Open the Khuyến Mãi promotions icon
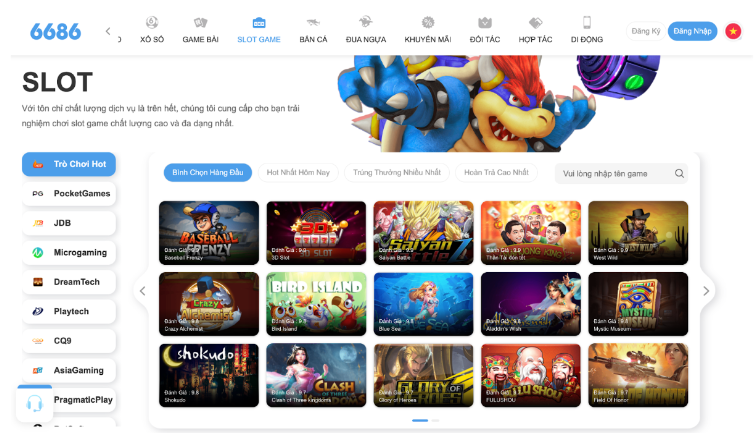 [x=428, y=22]
